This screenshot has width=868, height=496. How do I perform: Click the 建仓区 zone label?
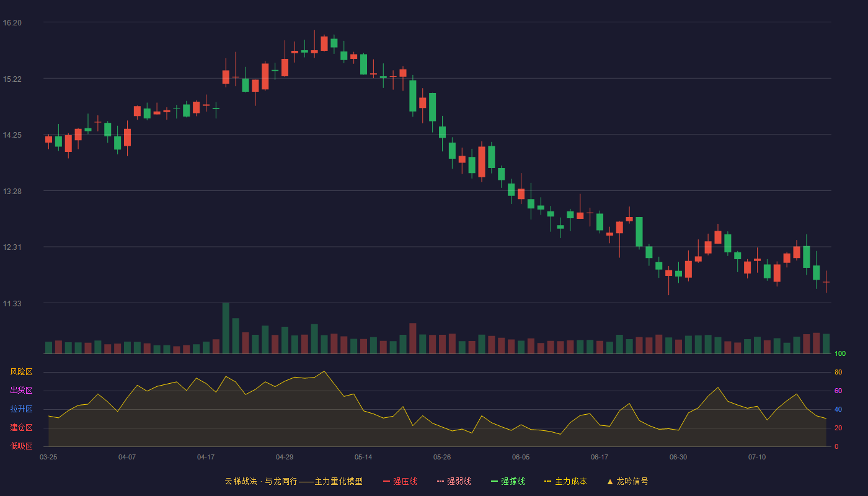coord(21,428)
